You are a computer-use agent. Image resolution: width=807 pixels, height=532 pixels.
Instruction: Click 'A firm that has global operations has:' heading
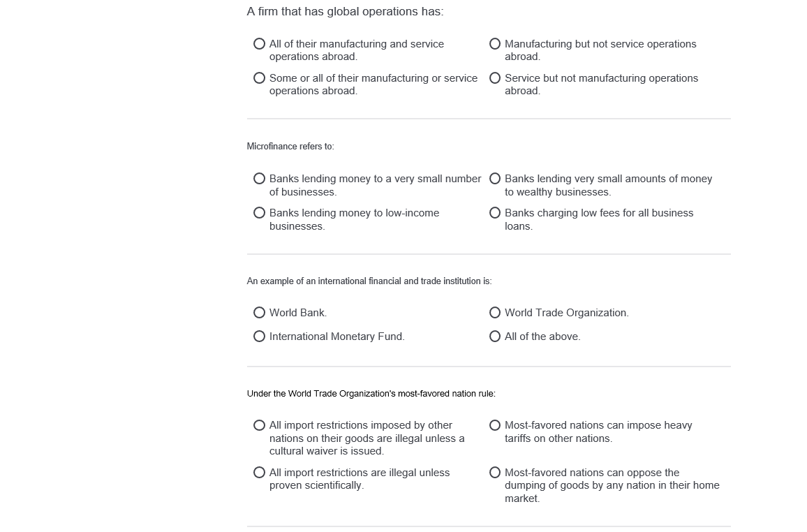(x=345, y=11)
